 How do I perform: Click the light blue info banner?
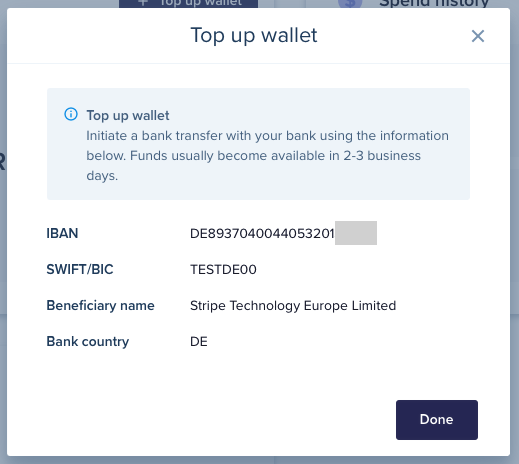[x=258, y=144]
